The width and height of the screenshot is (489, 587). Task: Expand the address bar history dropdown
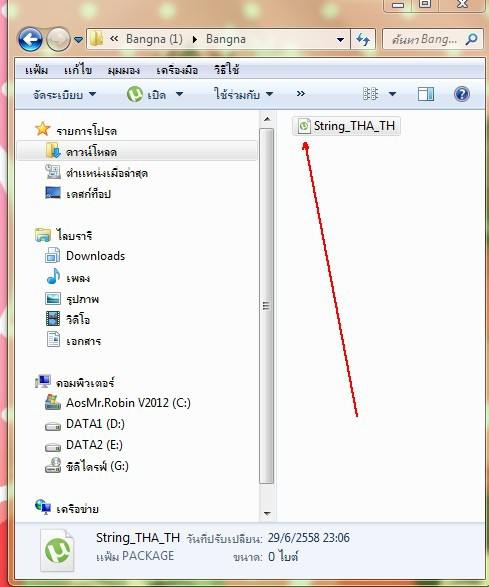(x=340, y=39)
